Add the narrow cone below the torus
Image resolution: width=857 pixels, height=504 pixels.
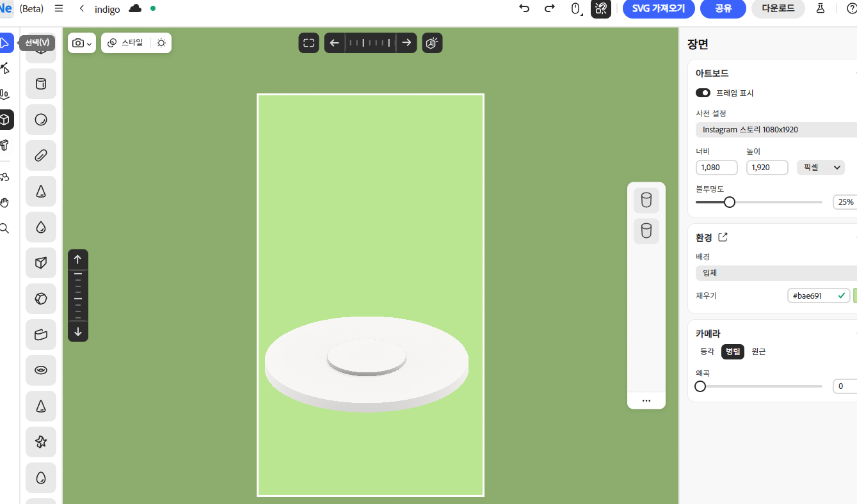click(41, 406)
